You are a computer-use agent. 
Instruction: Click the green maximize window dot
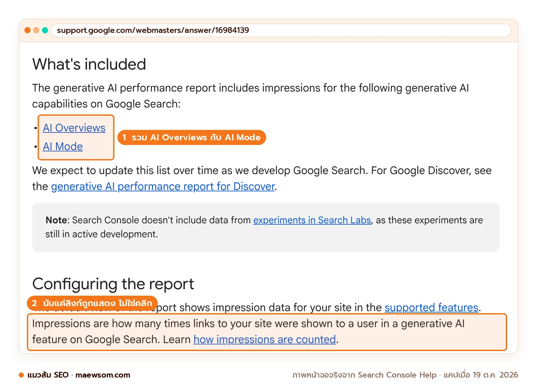point(45,30)
